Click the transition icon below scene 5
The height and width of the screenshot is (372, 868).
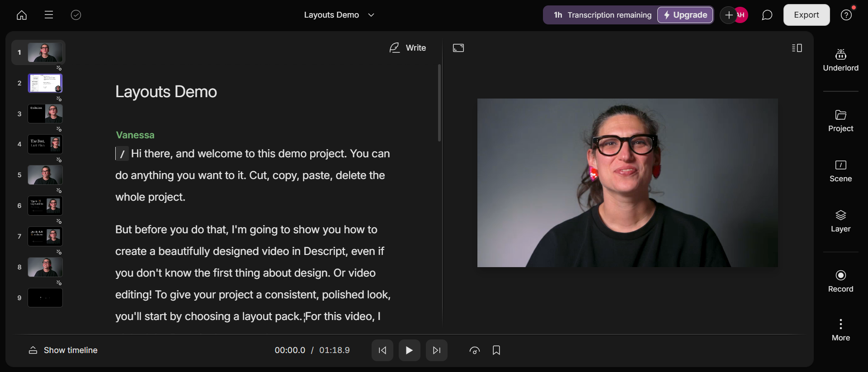(59, 191)
